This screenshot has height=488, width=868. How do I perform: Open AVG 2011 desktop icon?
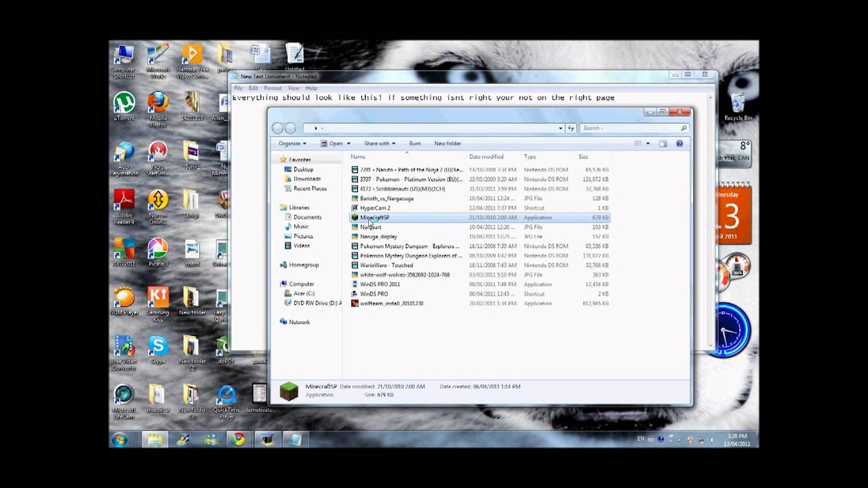124,252
